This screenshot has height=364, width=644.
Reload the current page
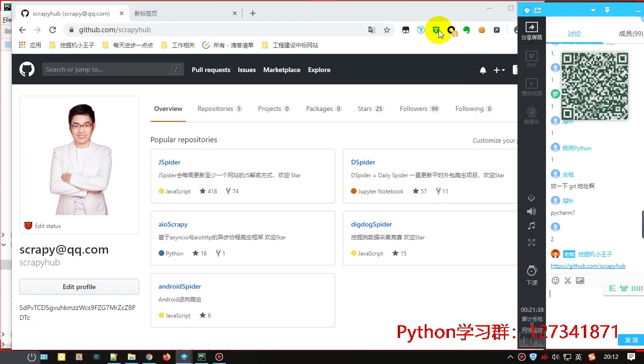click(x=53, y=30)
